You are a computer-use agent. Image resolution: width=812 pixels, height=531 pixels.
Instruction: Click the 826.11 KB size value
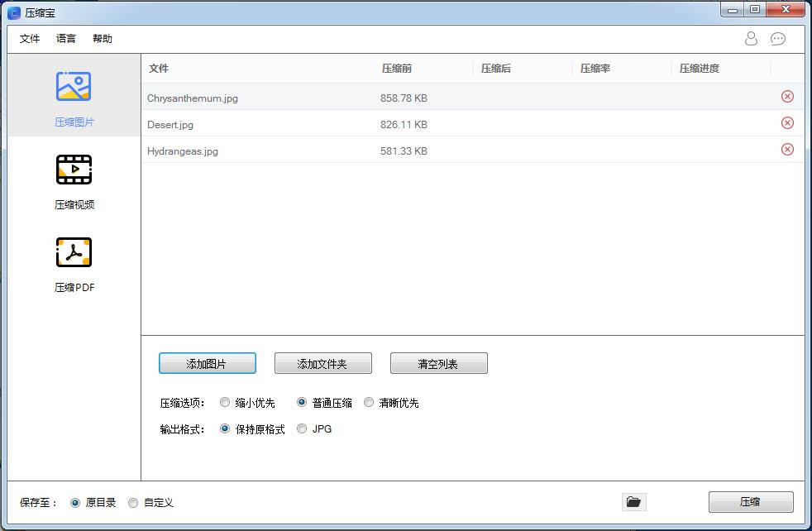pyautogui.click(x=404, y=124)
